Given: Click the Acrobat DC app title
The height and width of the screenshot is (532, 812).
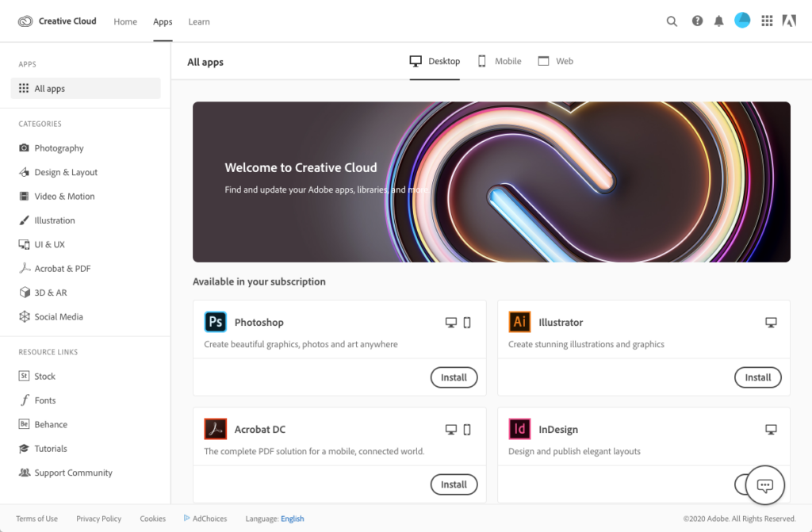Looking at the screenshot, I should (259, 430).
